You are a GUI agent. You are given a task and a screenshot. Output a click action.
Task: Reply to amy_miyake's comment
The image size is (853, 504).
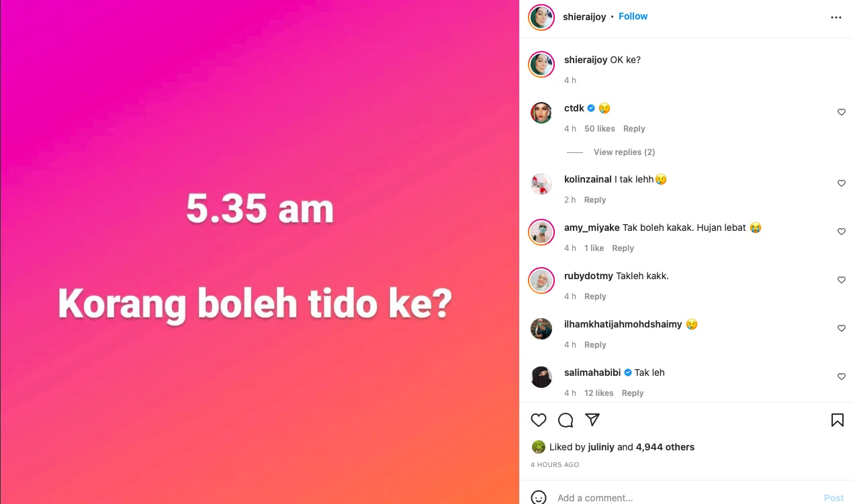[x=623, y=248]
